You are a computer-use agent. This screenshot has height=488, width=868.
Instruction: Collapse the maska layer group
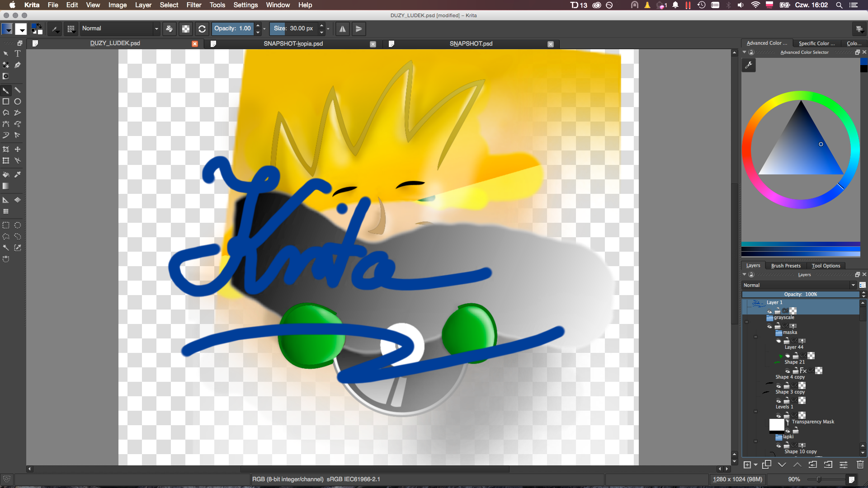[755, 337]
